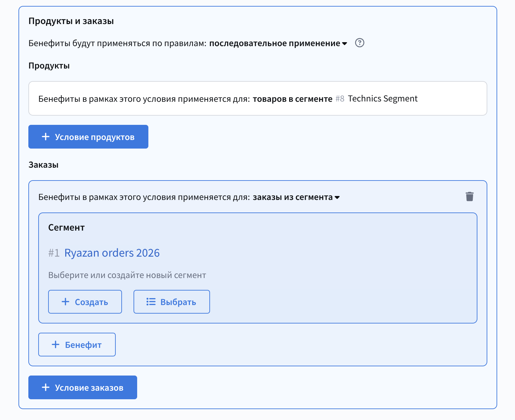515x420 pixels.
Task: Add a new Условие продуктов
Action: point(88,137)
